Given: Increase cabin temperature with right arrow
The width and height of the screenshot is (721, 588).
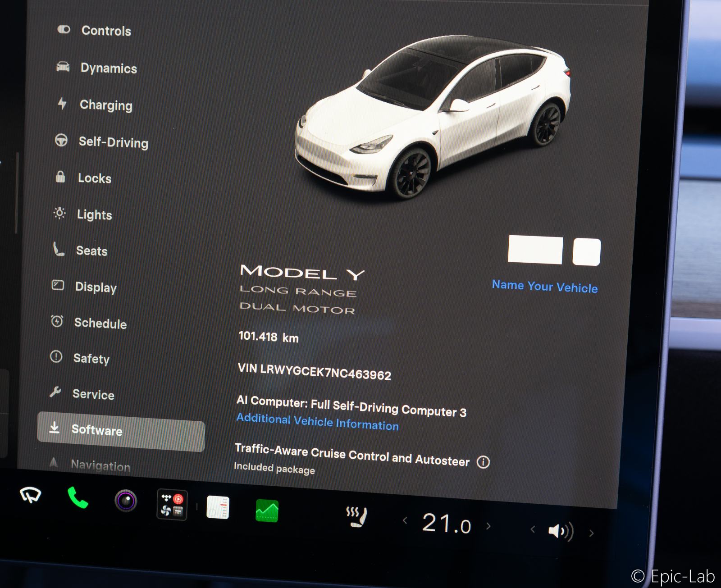Looking at the screenshot, I should pyautogui.click(x=488, y=526).
